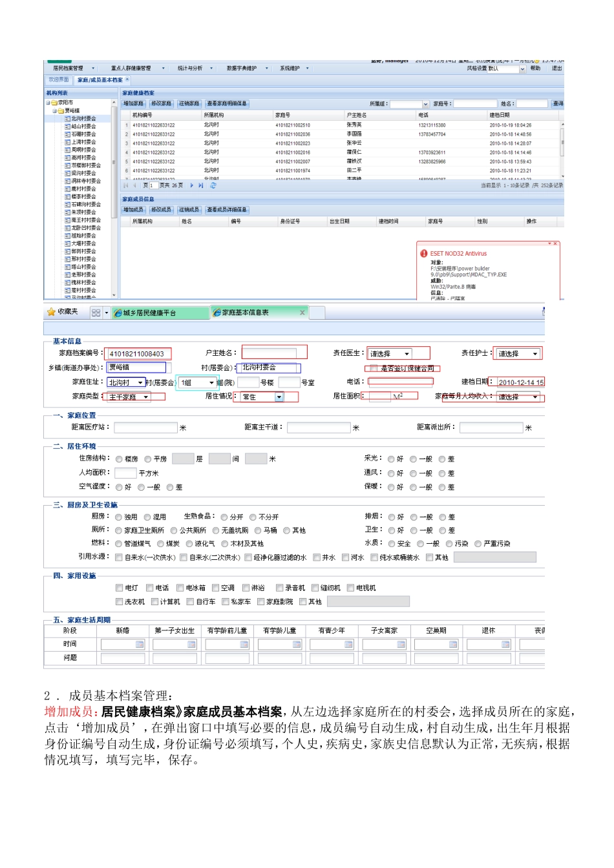
Task: Open 居民档案管理 menu
Action: pyautogui.click(x=74, y=68)
